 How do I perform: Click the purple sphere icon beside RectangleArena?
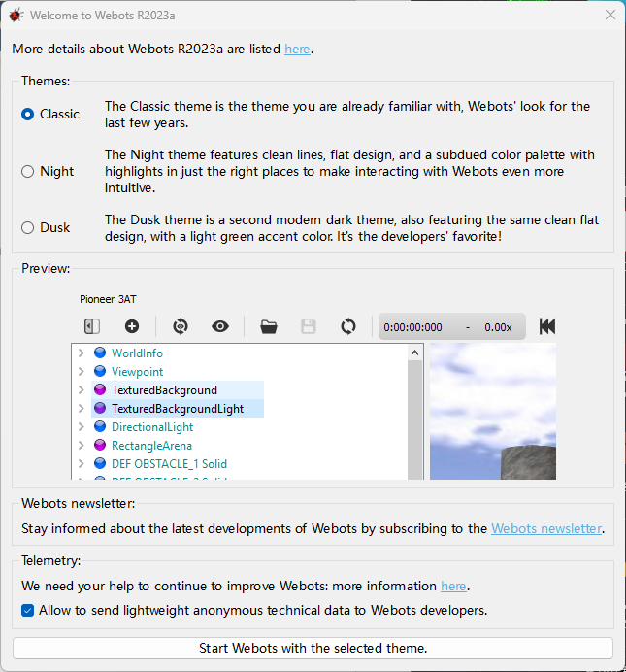coord(100,445)
